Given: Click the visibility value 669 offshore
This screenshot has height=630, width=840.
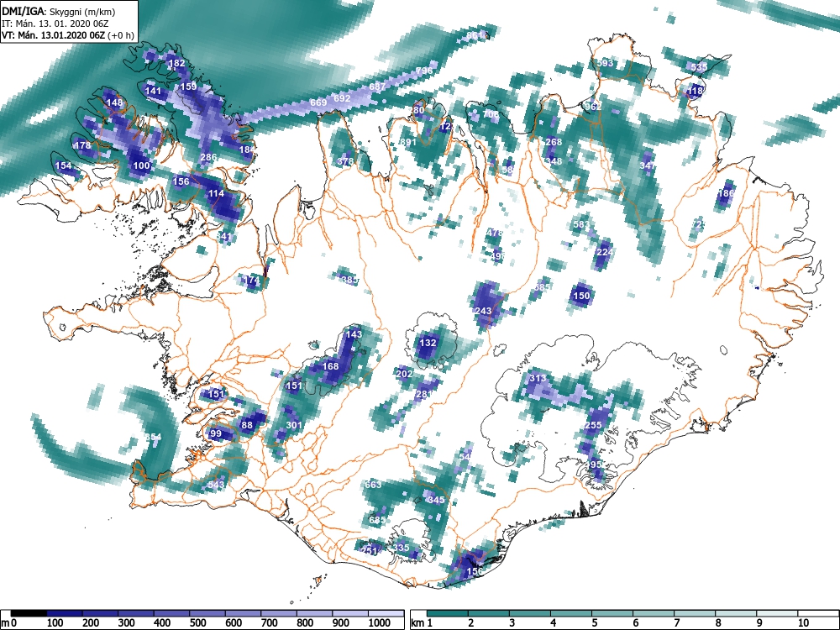Looking at the screenshot, I should (x=318, y=102).
